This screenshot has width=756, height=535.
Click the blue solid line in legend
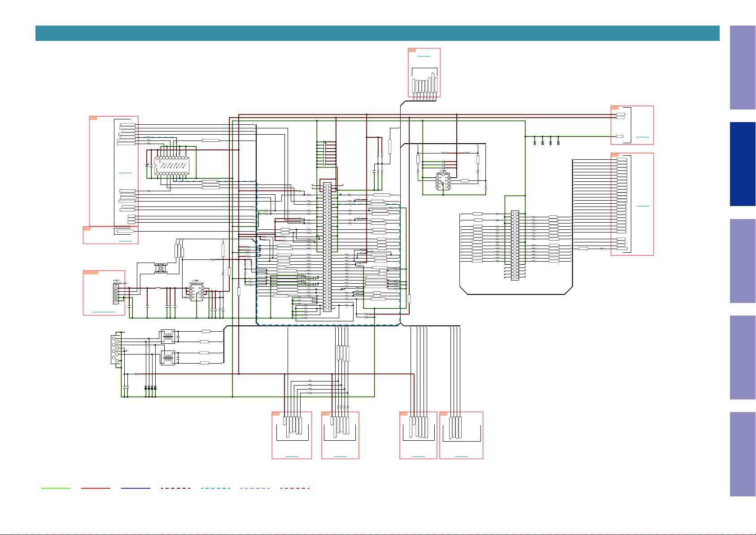click(x=135, y=488)
